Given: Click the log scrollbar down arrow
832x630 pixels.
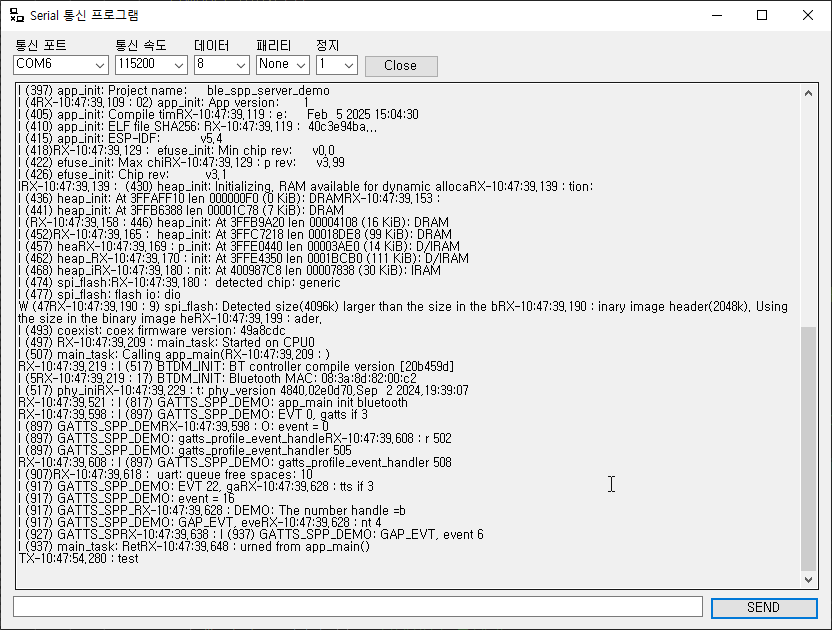Looking at the screenshot, I should (808, 580).
